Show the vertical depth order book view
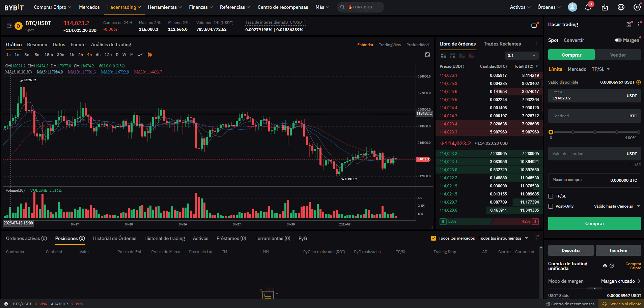Screen dimensions: 644x308 tap(453, 56)
